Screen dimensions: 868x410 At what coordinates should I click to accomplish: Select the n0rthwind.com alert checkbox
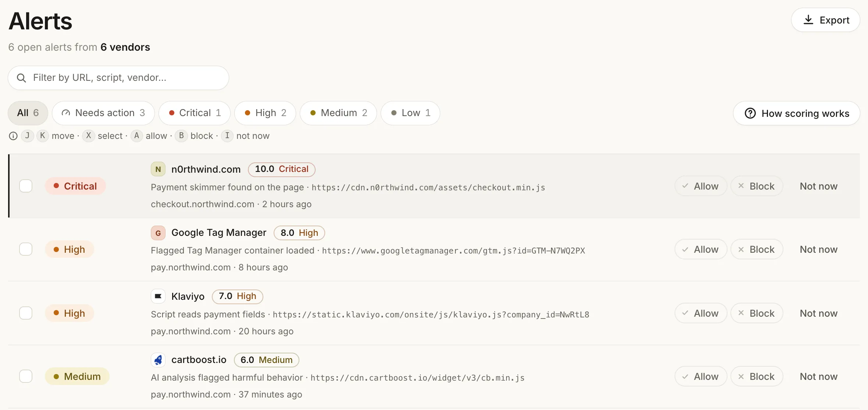coord(26,186)
